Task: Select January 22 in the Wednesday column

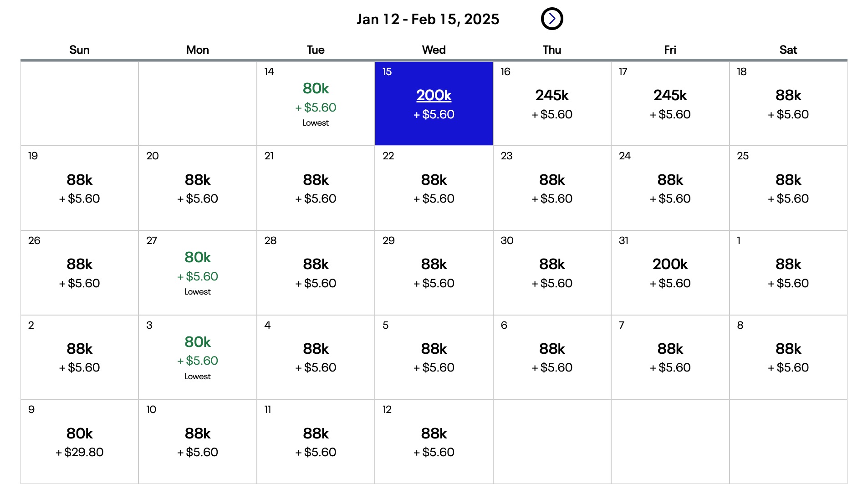Action: click(433, 188)
